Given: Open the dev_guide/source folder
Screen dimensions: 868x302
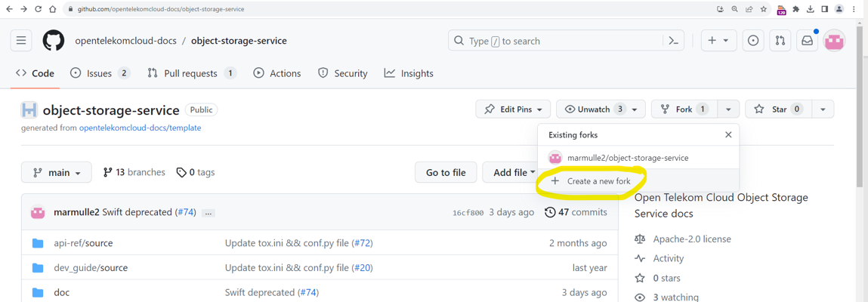Looking at the screenshot, I should (x=91, y=268).
